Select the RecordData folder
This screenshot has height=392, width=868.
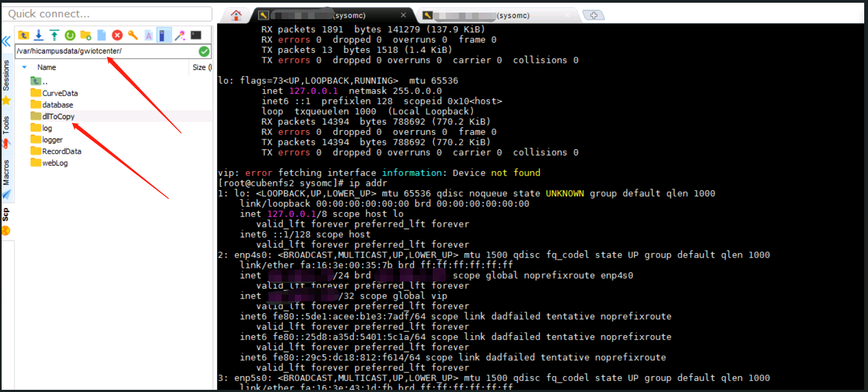pyautogui.click(x=56, y=151)
